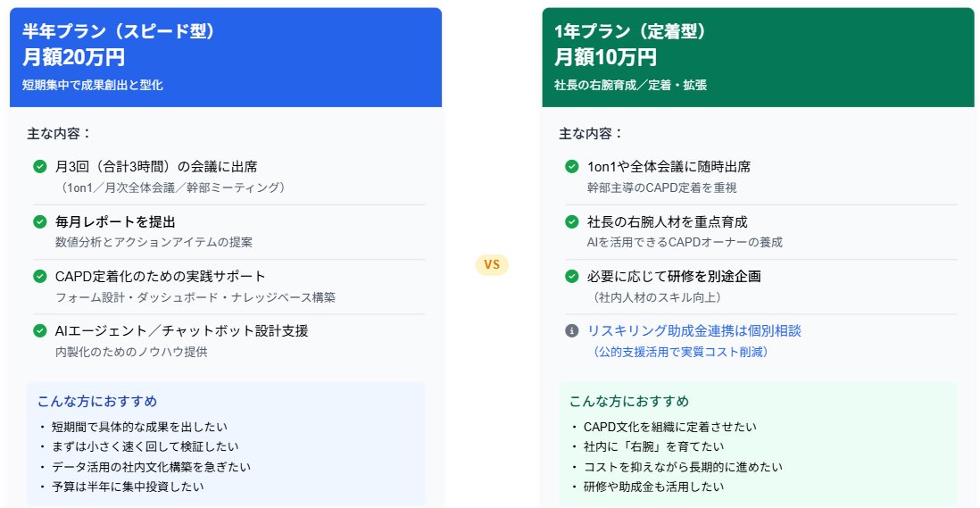980x508 pixels.
Task: Click info icon beside リスキリング助成金連携
Action: coord(571,330)
